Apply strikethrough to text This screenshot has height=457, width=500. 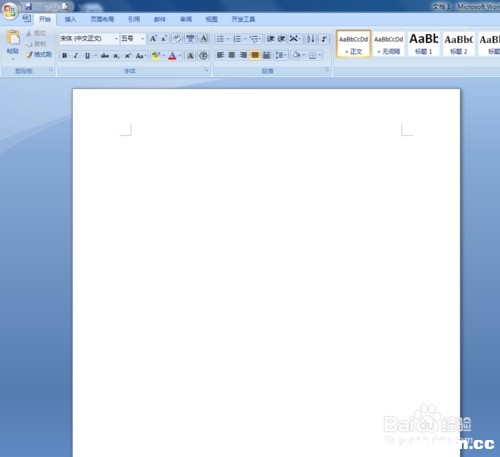tap(105, 56)
